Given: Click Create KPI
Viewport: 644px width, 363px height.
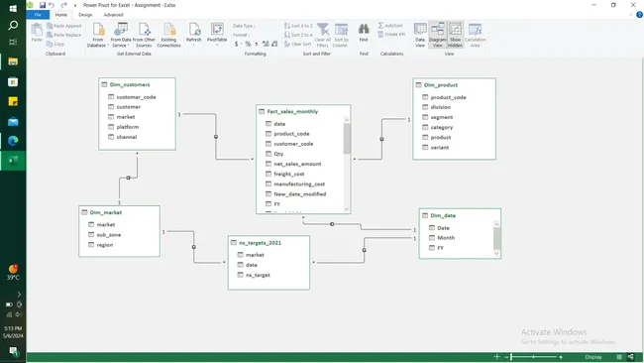Looking at the screenshot, I should coord(391,35).
